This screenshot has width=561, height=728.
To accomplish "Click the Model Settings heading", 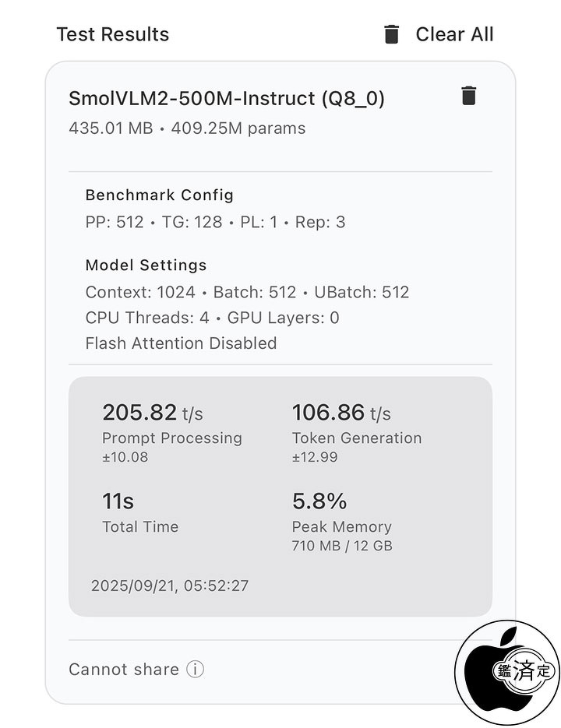I will coord(146,265).
